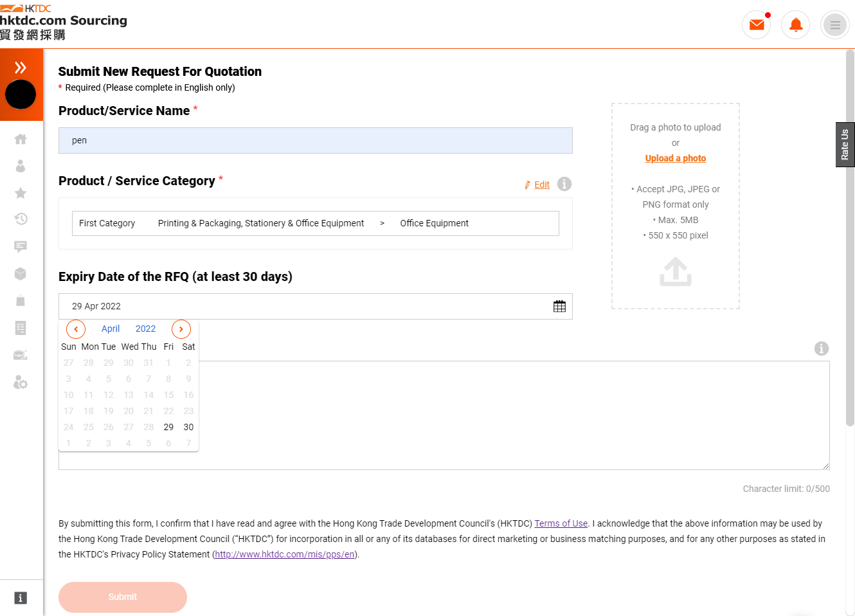The height and width of the screenshot is (616, 855).
Task: Open the mail inbox icon
Action: pos(757,25)
